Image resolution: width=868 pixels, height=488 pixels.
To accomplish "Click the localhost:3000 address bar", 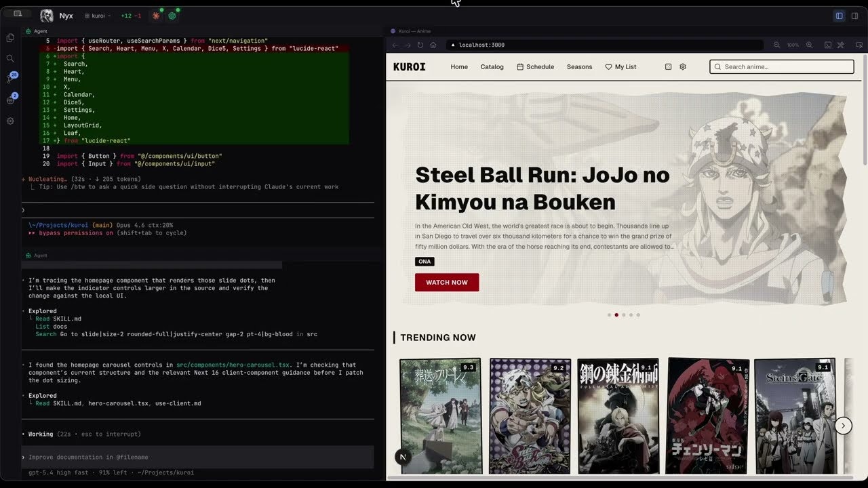I will pyautogui.click(x=606, y=45).
